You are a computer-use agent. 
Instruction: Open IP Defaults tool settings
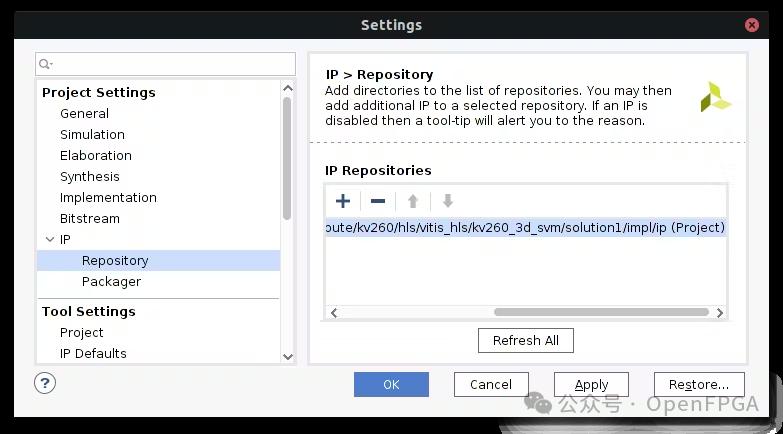(93, 353)
